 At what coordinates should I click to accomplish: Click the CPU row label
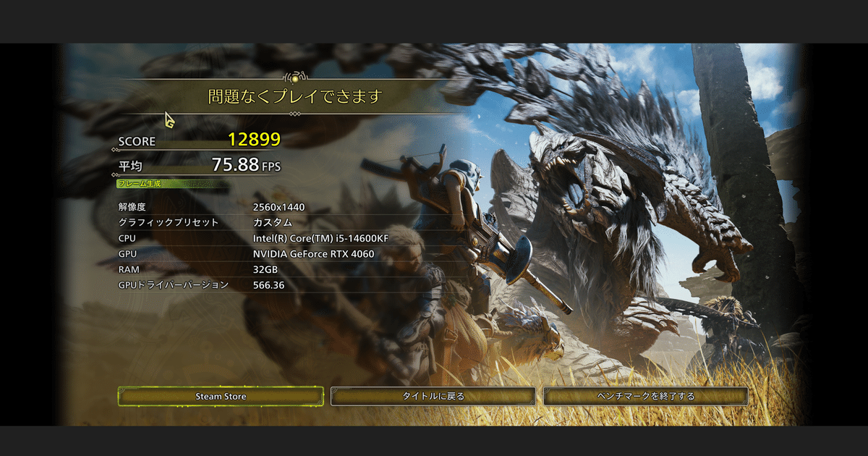127,238
